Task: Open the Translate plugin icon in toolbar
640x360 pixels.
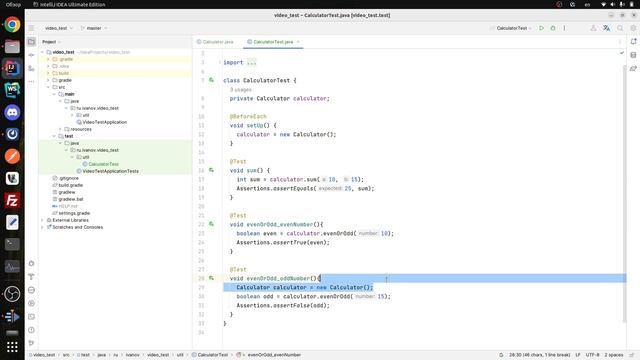Action: click(x=607, y=28)
